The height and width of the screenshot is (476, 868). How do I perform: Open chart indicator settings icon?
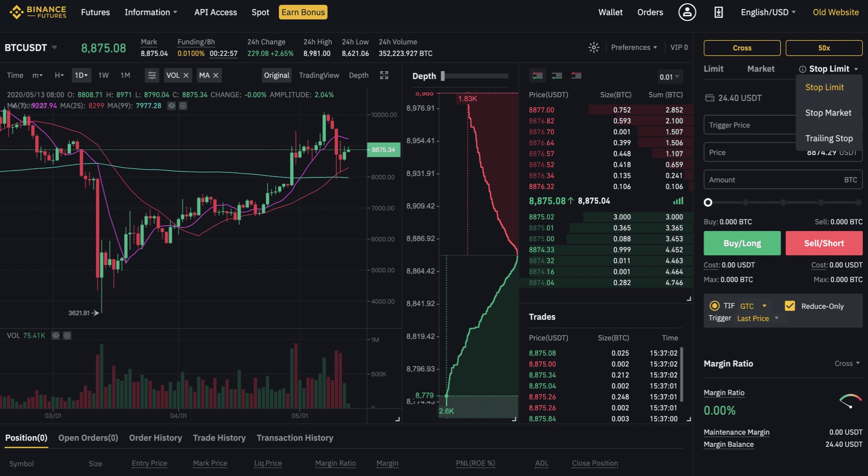152,75
